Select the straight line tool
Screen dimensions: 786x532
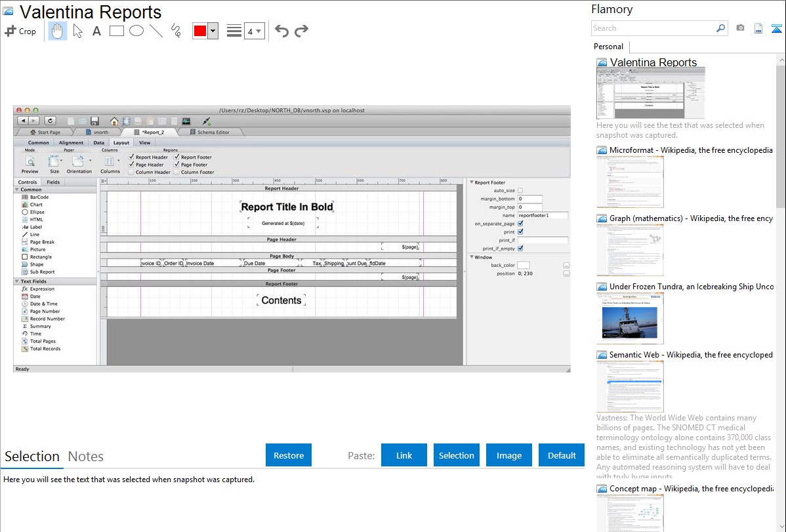click(156, 31)
